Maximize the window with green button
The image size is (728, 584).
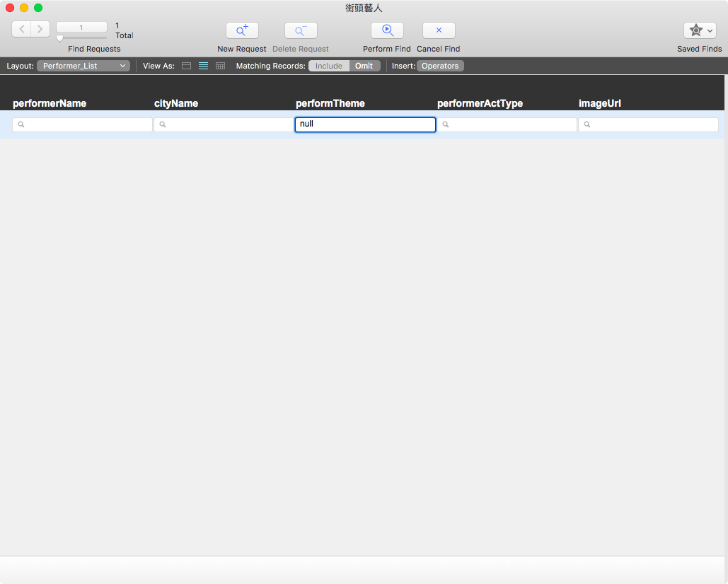point(38,8)
